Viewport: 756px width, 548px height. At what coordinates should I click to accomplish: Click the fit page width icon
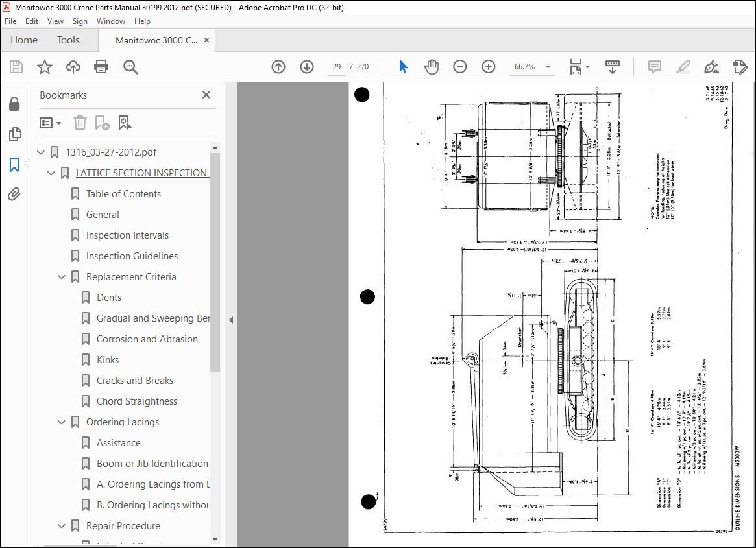(576, 67)
